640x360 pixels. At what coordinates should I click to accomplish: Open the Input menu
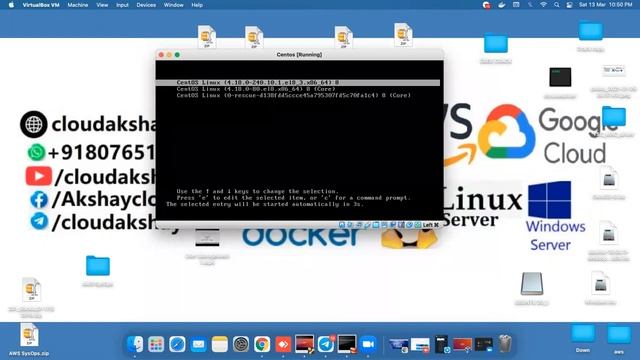(x=122, y=5)
